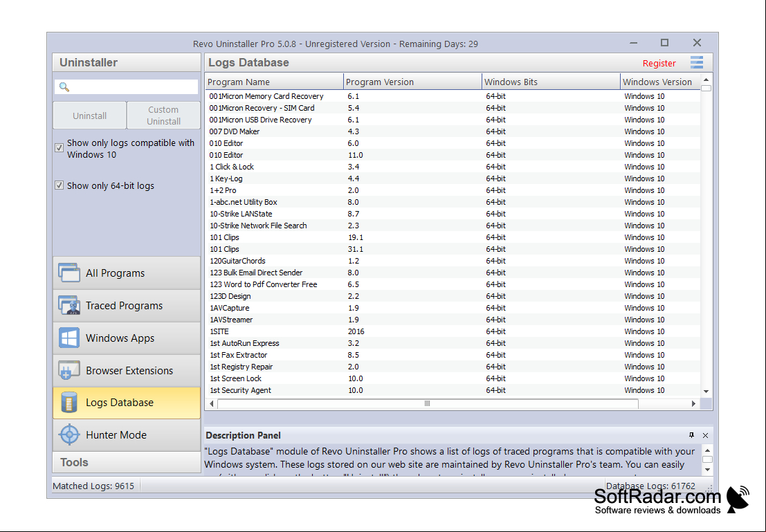Select the 1st Screen Lock row
The height and width of the screenshot is (532, 766).
453,378
